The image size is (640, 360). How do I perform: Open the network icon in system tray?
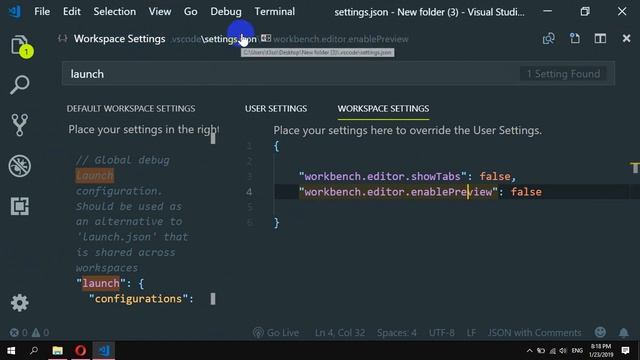tap(553, 351)
